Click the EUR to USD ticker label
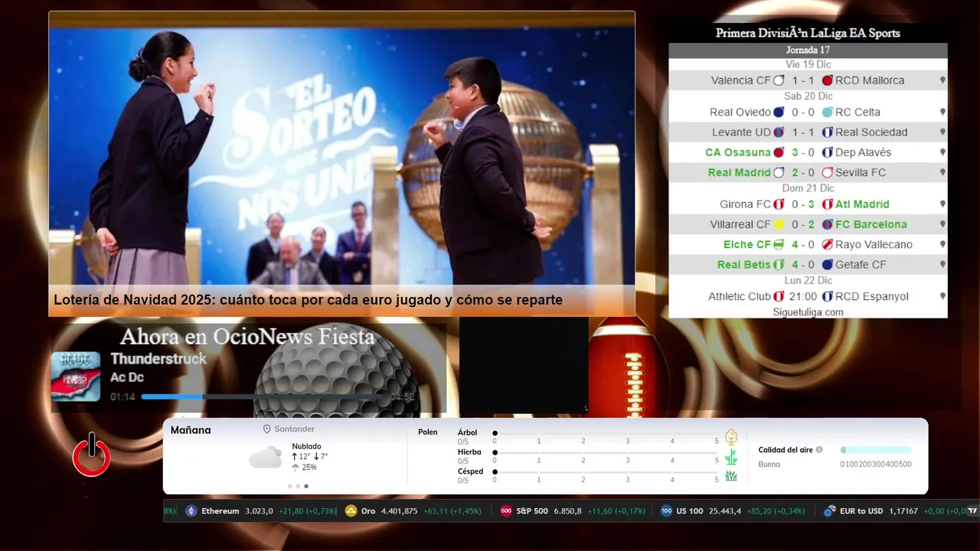The height and width of the screenshot is (551, 980). tap(861, 511)
